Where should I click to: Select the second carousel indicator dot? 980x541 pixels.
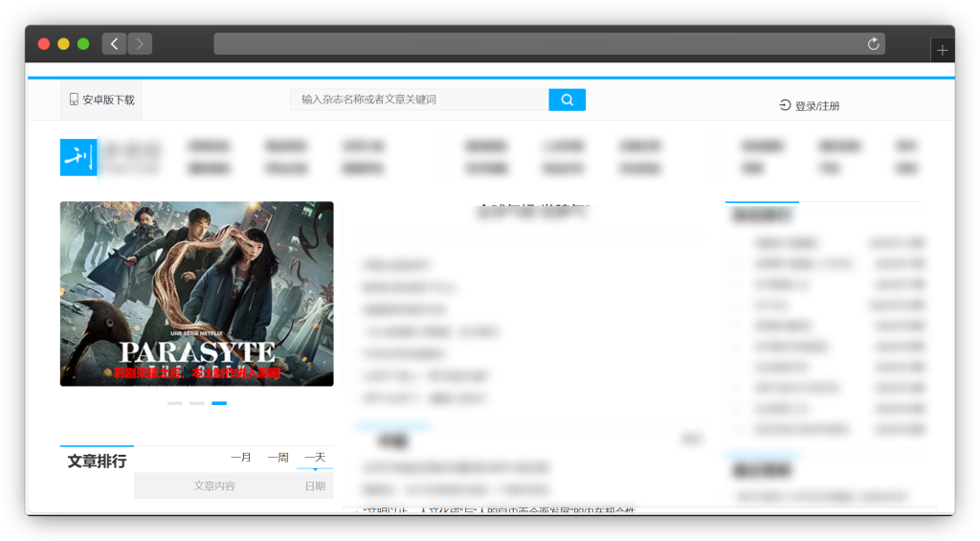196,403
